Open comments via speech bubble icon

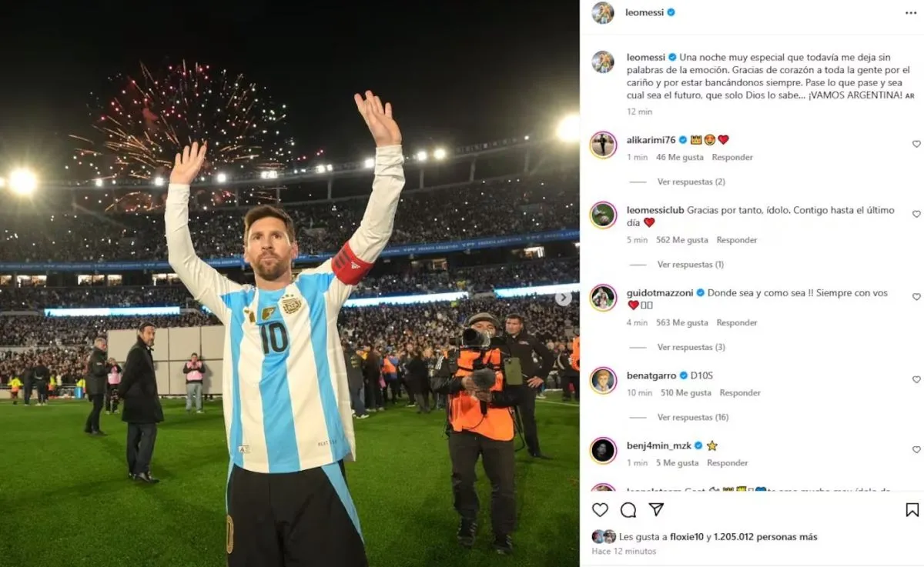(628, 510)
